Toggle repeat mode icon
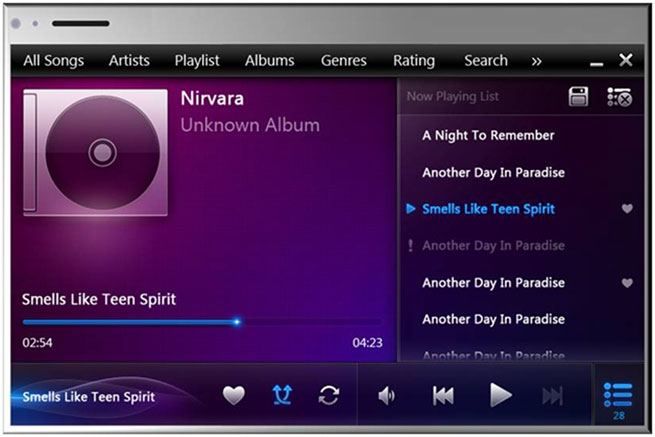 pos(329,395)
